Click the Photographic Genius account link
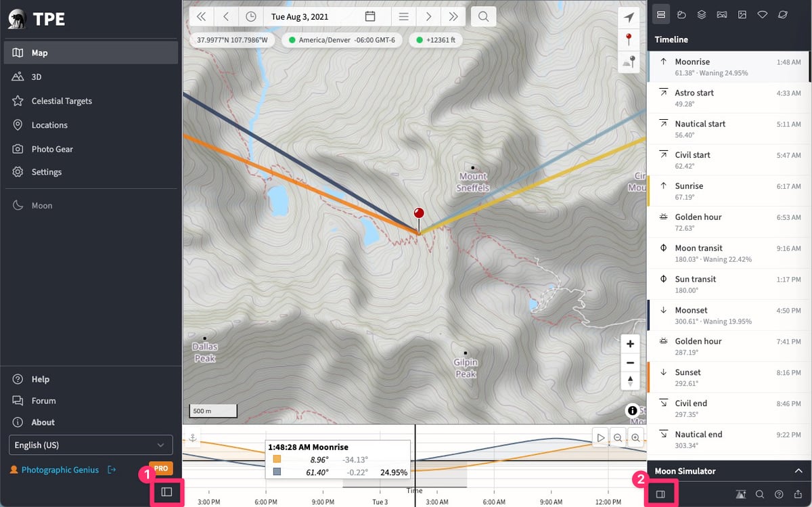 click(60, 470)
